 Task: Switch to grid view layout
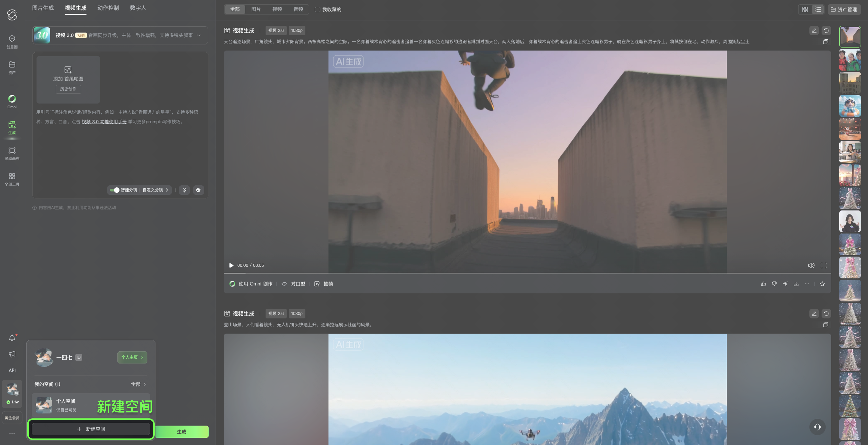(x=805, y=10)
